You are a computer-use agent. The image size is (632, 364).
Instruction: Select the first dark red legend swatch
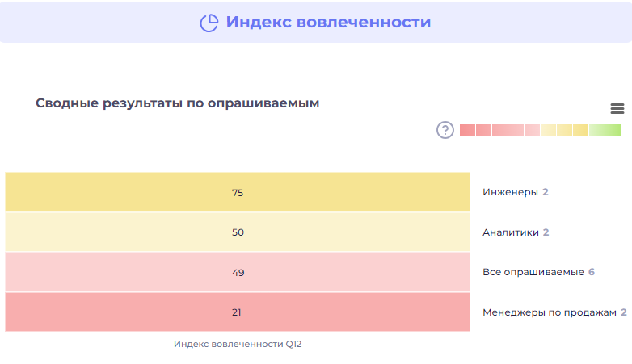[x=467, y=131]
